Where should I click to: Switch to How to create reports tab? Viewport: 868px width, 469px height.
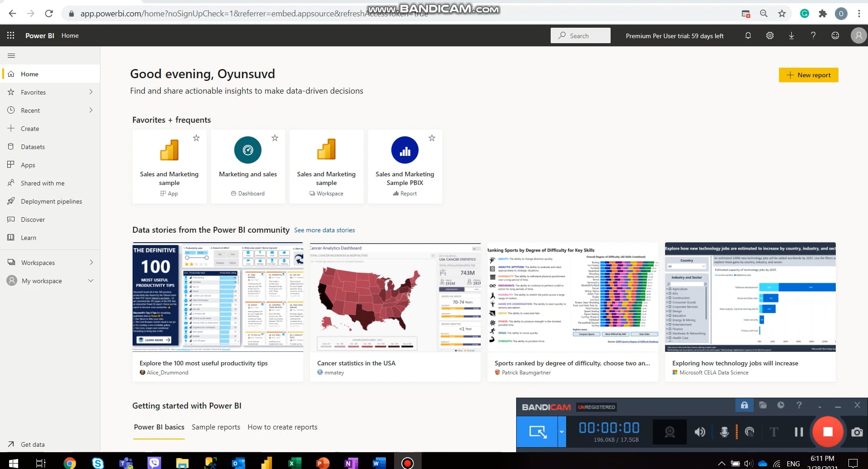point(282,427)
